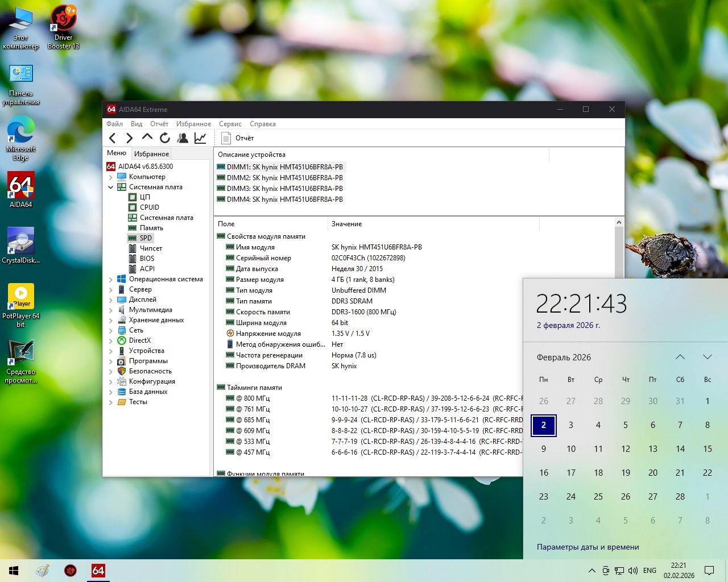Viewport: 728px width, 582px height.
Task: Open the graph chart toolbar icon
Action: (x=200, y=138)
